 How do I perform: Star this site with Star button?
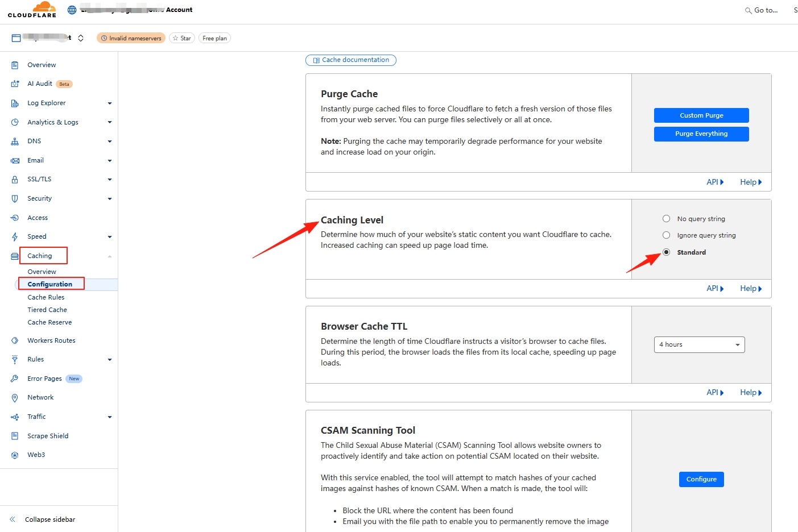pyautogui.click(x=182, y=38)
